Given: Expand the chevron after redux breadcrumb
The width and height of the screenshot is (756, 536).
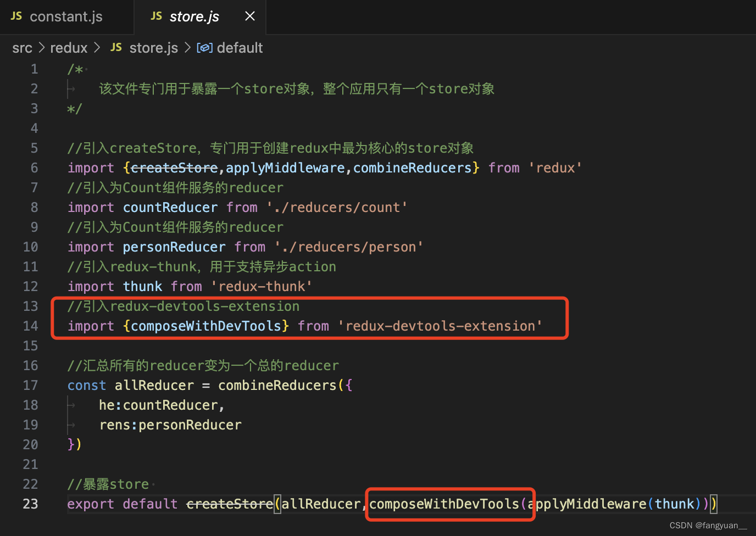Looking at the screenshot, I should (x=97, y=48).
